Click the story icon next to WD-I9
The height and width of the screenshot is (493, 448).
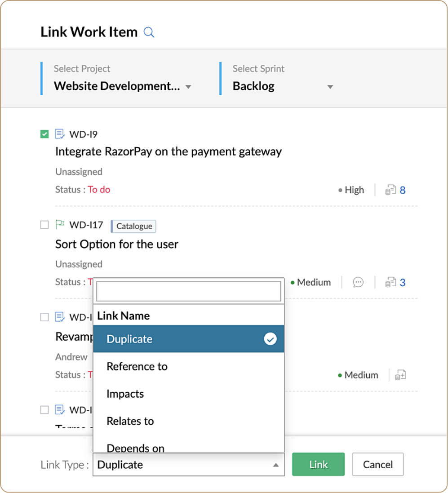(x=60, y=134)
